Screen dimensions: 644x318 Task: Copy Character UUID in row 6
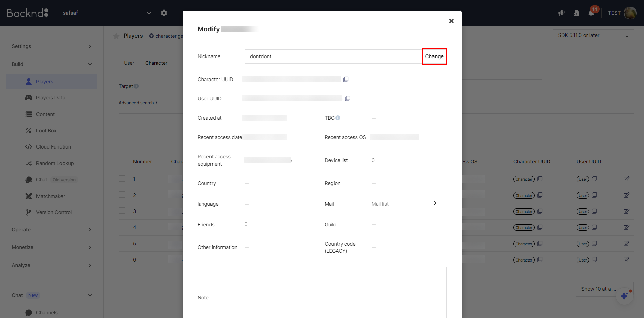(540, 260)
